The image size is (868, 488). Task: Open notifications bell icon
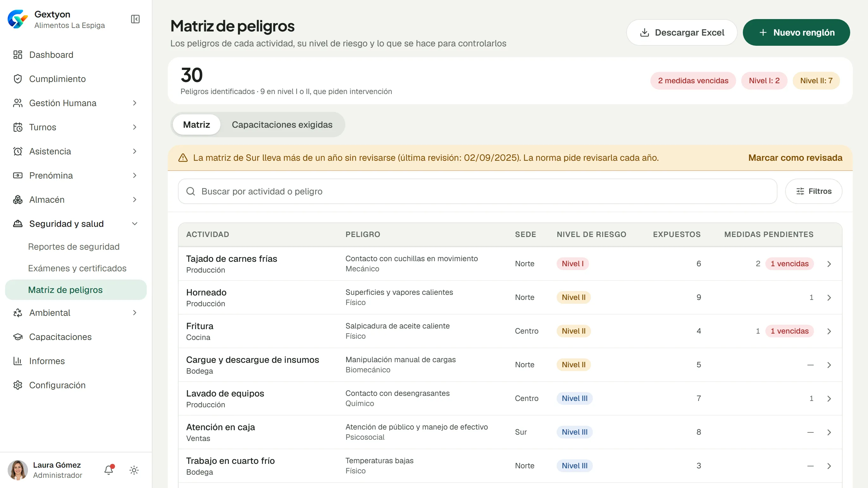click(109, 470)
